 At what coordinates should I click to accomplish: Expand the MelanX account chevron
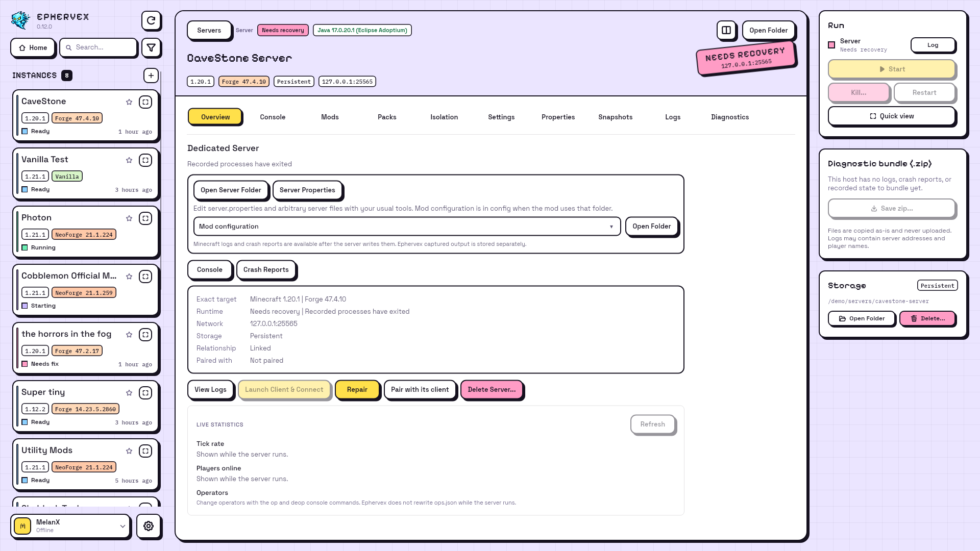(122, 526)
